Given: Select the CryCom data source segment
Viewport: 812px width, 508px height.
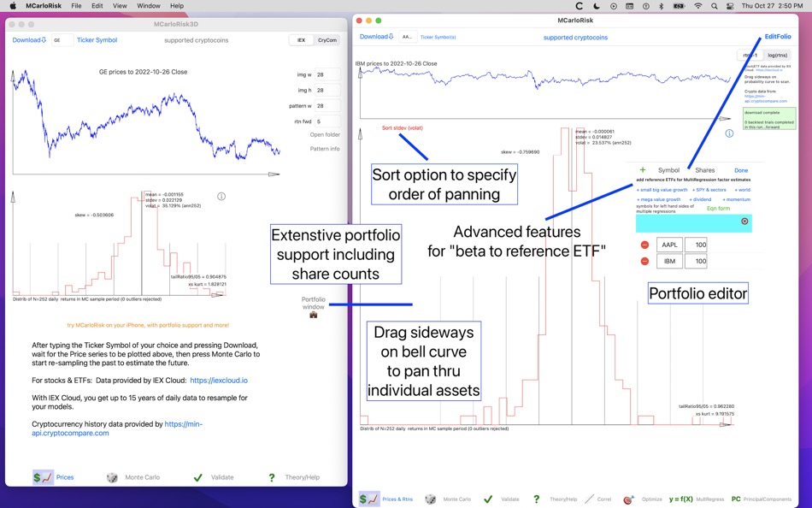Looking at the screenshot, I should coord(327,40).
